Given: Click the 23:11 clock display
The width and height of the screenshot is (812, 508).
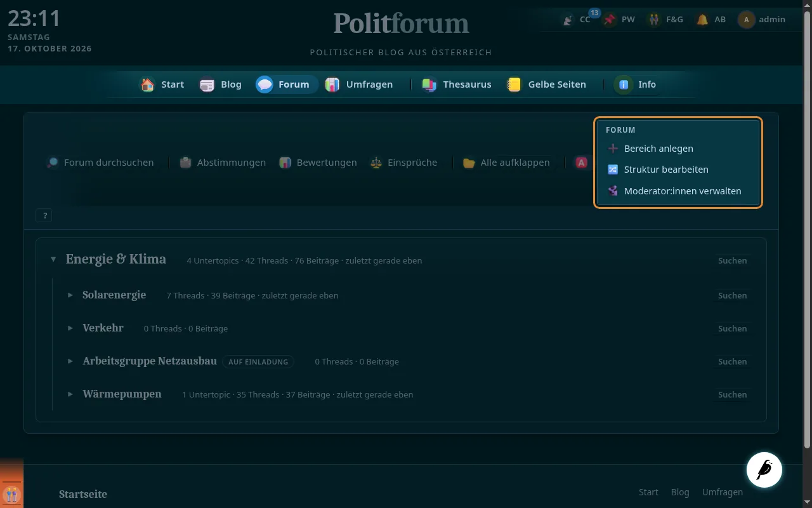Looking at the screenshot, I should pyautogui.click(x=34, y=18).
